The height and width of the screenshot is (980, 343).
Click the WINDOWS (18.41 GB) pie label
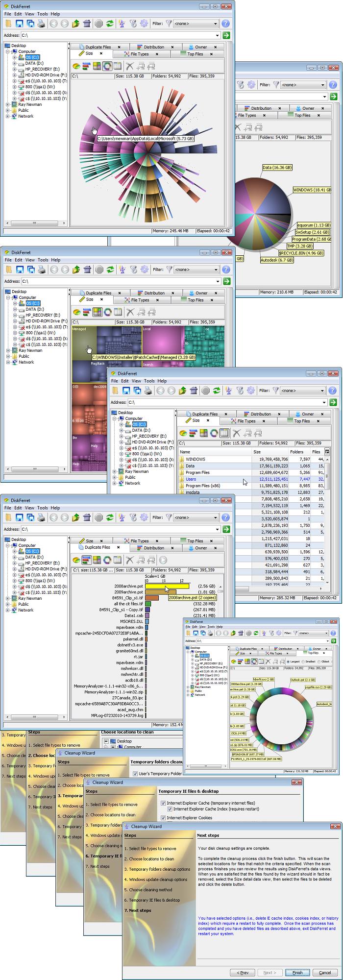coord(312,190)
